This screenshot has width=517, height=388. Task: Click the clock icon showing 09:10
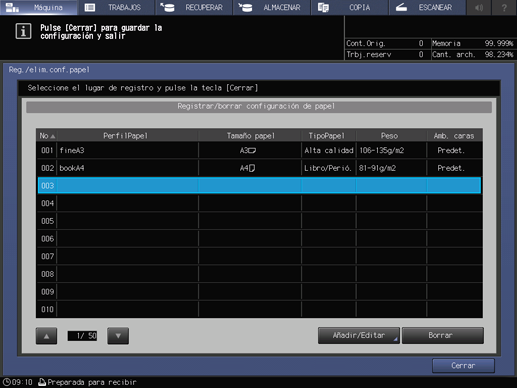point(7,382)
